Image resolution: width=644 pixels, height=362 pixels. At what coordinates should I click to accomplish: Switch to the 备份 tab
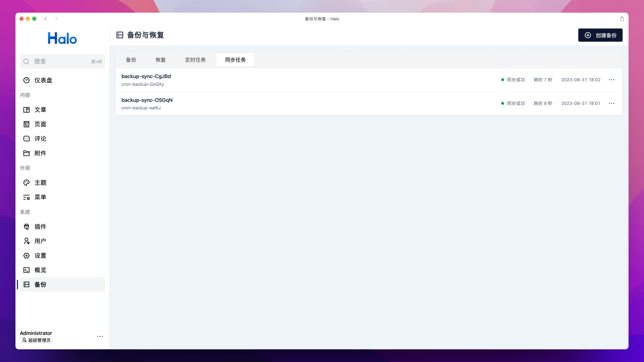coord(131,60)
